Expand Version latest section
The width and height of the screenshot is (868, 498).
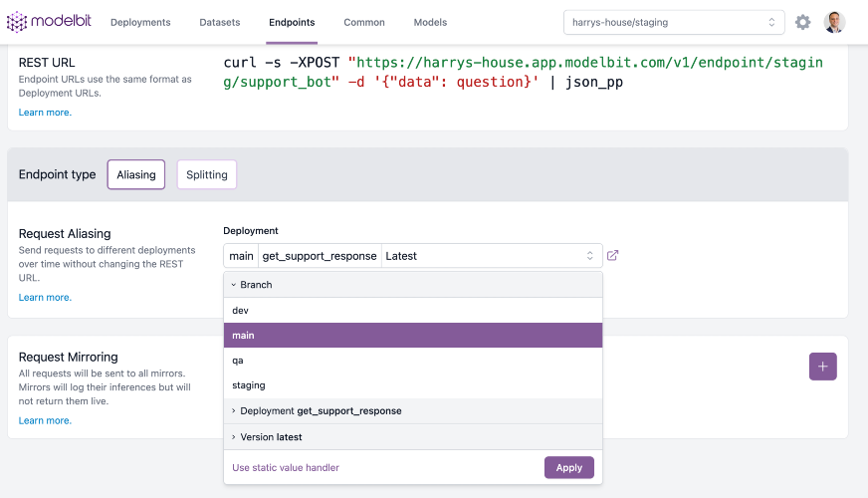coord(412,437)
